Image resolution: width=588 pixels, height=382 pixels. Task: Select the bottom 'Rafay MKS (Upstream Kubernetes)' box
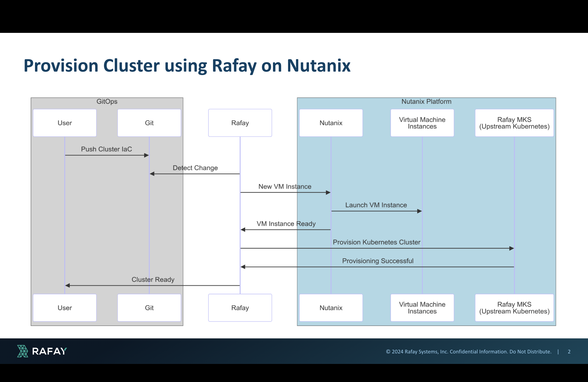tap(514, 308)
